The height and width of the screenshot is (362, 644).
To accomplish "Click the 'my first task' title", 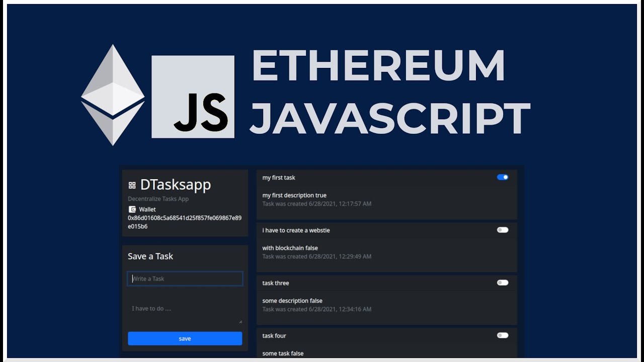I will click(279, 177).
